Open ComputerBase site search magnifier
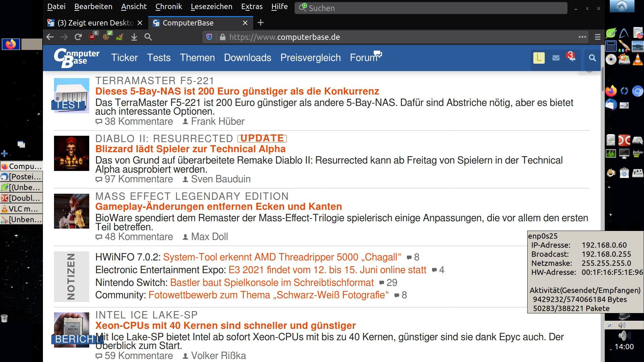This screenshot has height=362, width=644. coord(592,58)
